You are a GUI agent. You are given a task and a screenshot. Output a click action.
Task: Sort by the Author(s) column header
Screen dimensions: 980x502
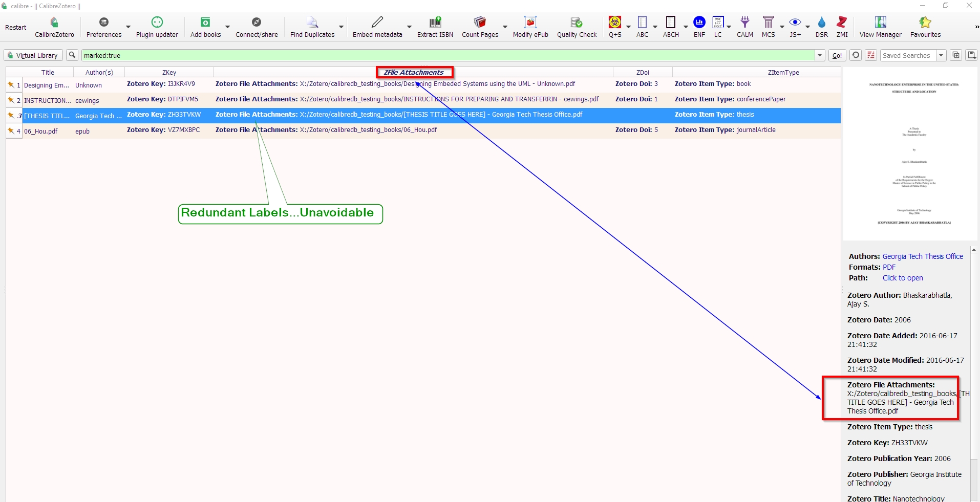pyautogui.click(x=99, y=72)
